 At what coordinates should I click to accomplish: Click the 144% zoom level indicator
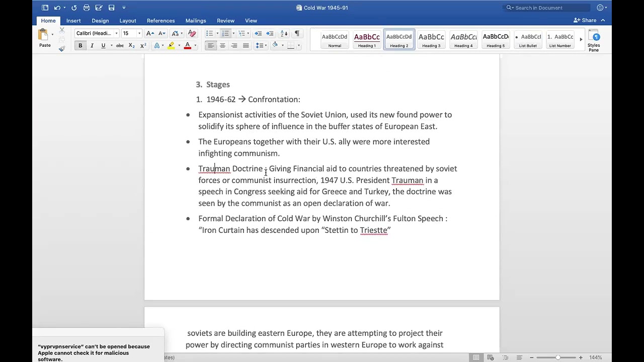point(596,357)
